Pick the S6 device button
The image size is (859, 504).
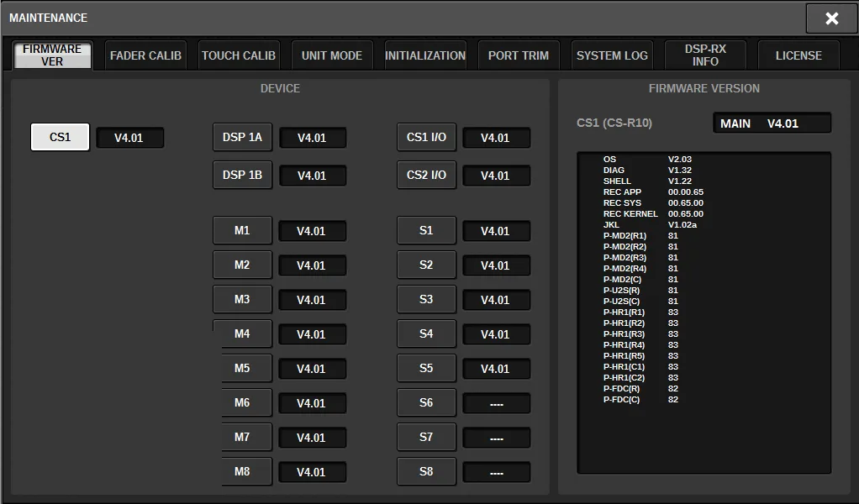pyautogui.click(x=426, y=402)
